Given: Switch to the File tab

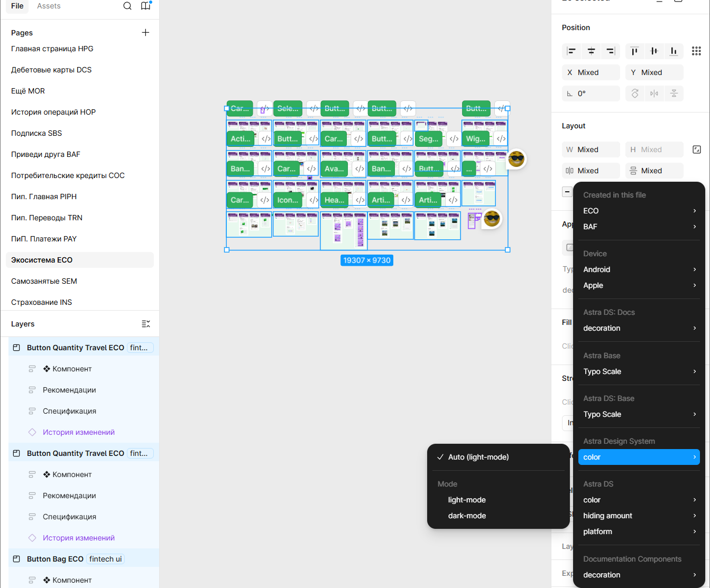Looking at the screenshot, I should pos(17,6).
